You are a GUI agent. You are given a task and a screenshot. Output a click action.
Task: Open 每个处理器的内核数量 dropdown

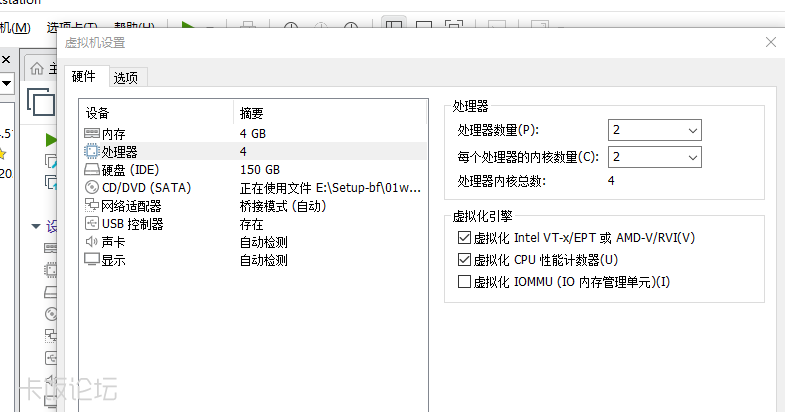[654, 157]
